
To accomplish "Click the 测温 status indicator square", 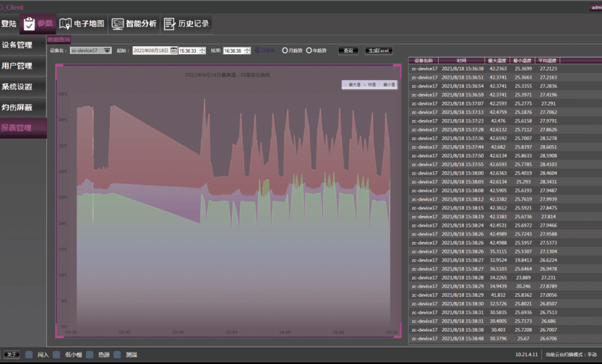I will click(x=118, y=355).
